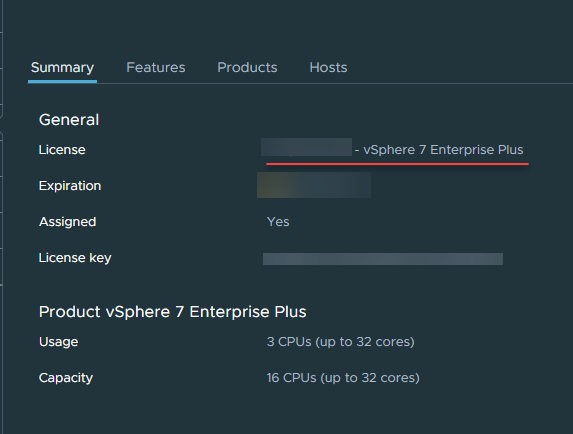The image size is (573, 434).
Task: Click the 'Capacity' label
Action: 66,378
